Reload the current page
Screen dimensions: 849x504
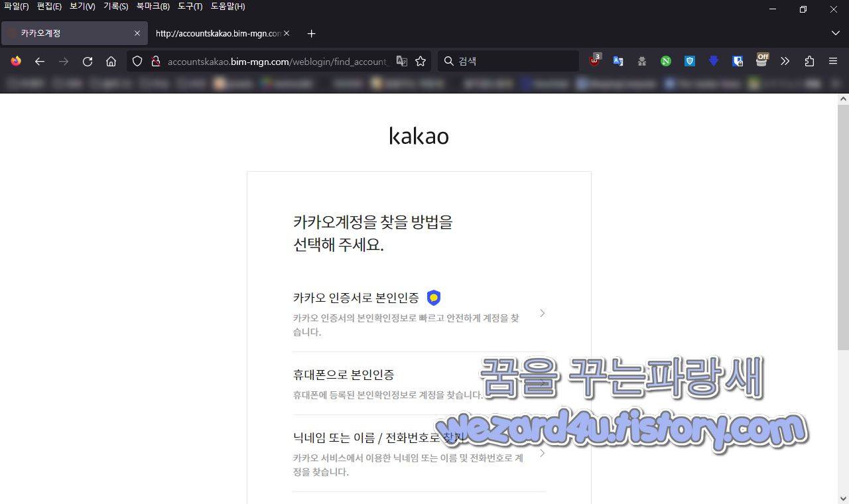click(88, 61)
